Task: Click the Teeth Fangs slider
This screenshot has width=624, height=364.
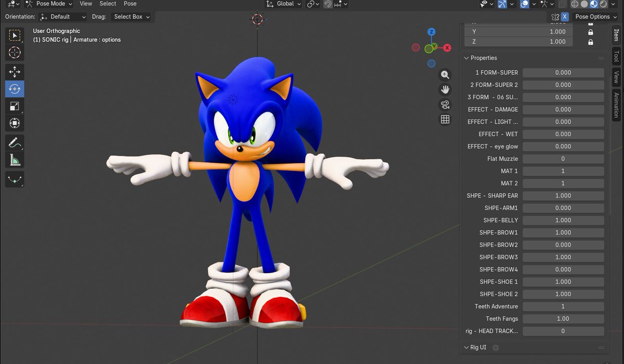Action: point(563,319)
